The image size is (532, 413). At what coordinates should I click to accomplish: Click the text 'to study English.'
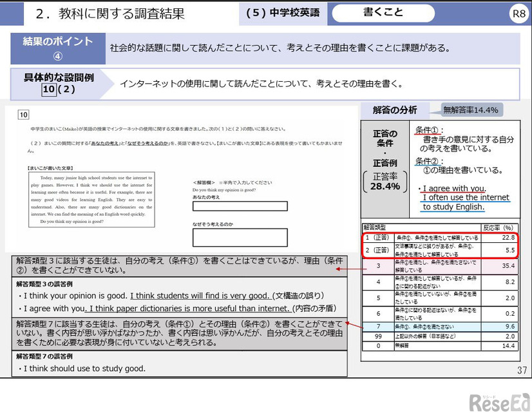point(453,207)
